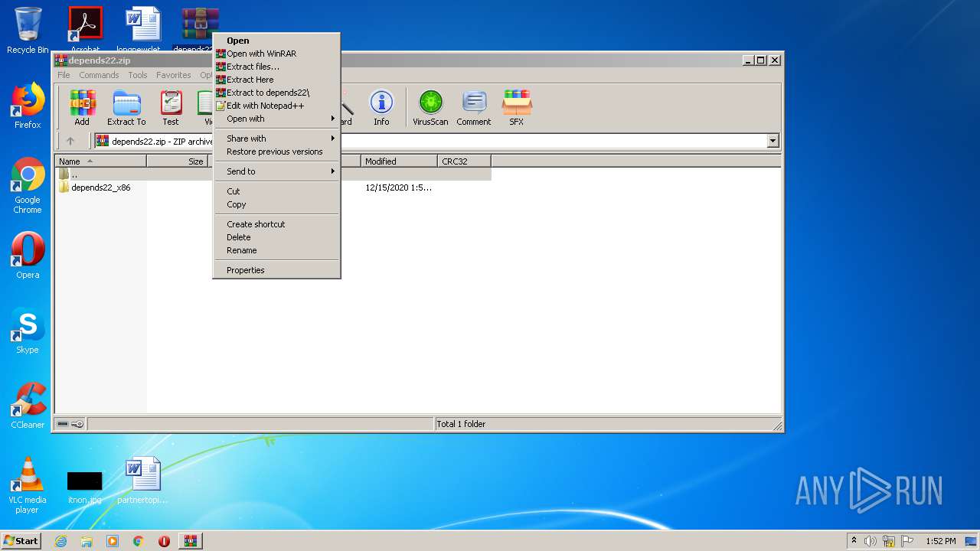
Task: Choose Open in the context menu
Action: 276,41
